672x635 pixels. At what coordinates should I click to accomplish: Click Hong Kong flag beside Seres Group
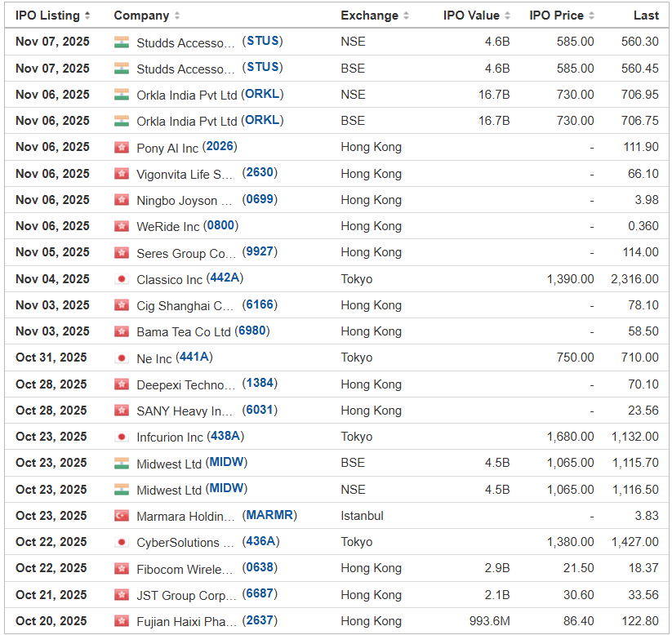coord(122,253)
